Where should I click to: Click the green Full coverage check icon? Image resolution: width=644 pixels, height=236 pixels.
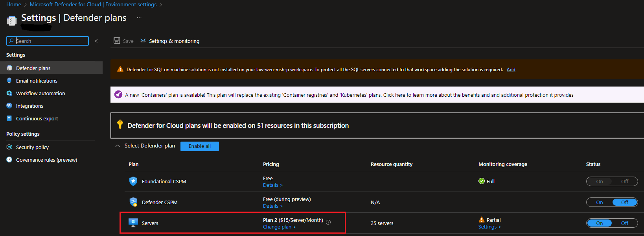click(482, 181)
